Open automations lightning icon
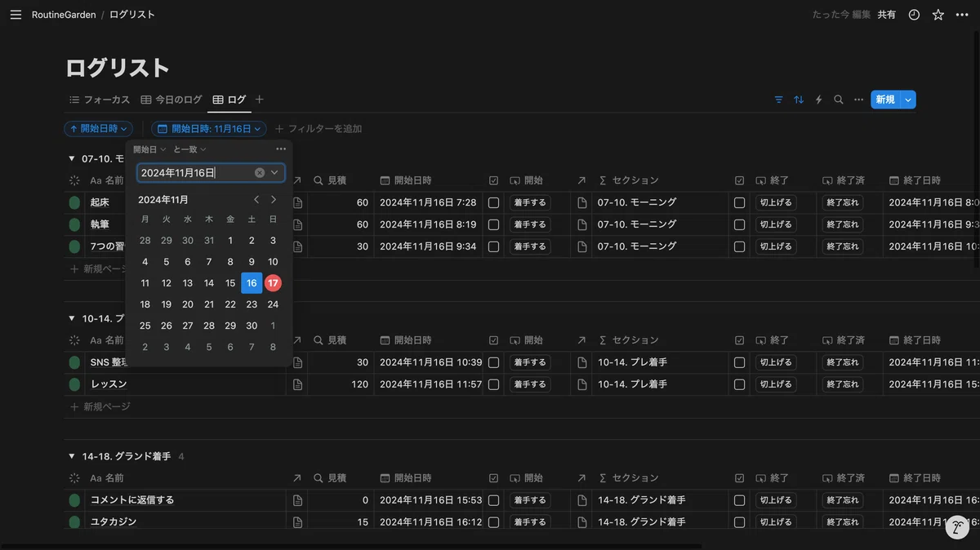Viewport: 980px width, 550px height. click(818, 100)
